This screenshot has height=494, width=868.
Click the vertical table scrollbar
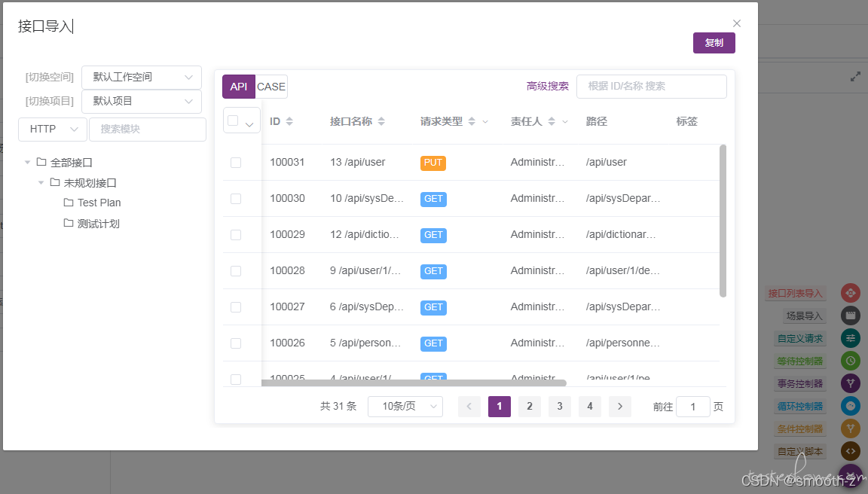(723, 221)
